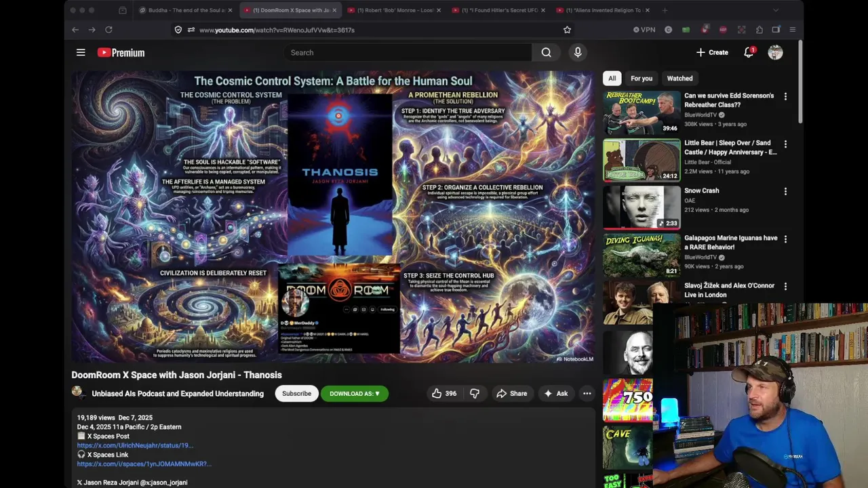
Task: Click 19,189 views Dec 7, 2025 text
Action: point(115,418)
